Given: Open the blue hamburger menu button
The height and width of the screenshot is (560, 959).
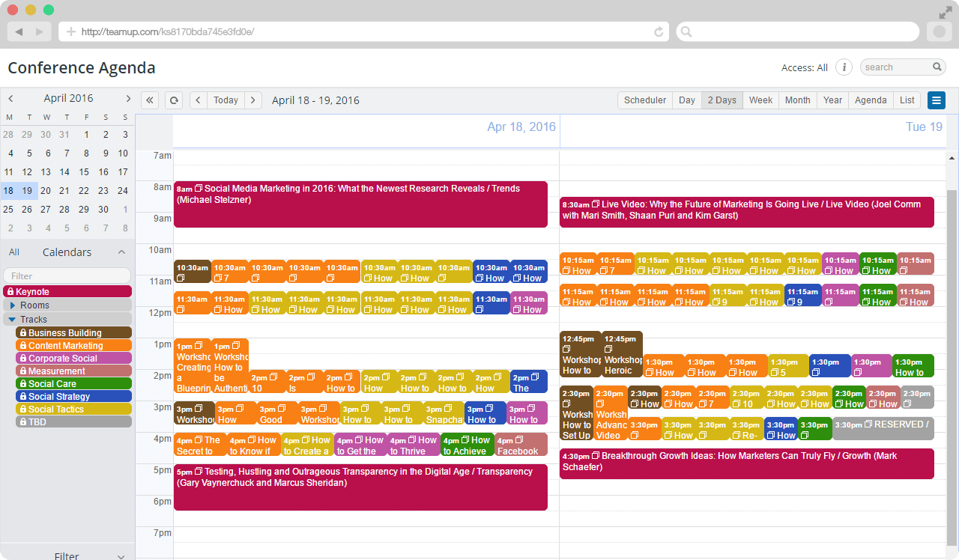Looking at the screenshot, I should point(937,100).
